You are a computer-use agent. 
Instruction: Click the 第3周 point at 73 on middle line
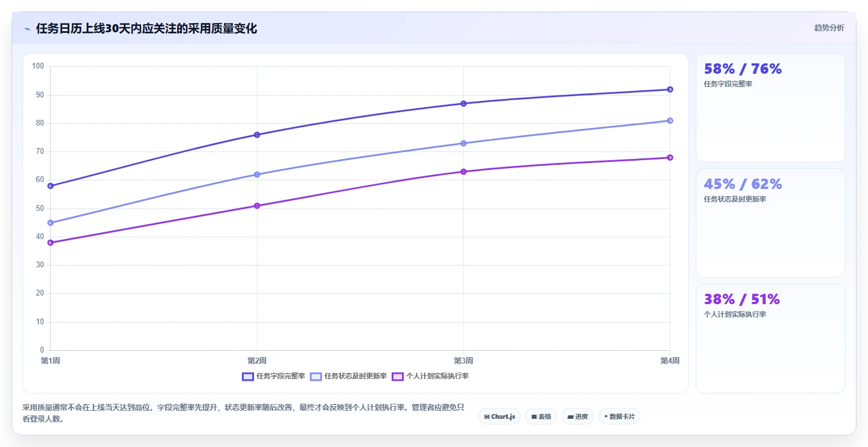click(463, 143)
